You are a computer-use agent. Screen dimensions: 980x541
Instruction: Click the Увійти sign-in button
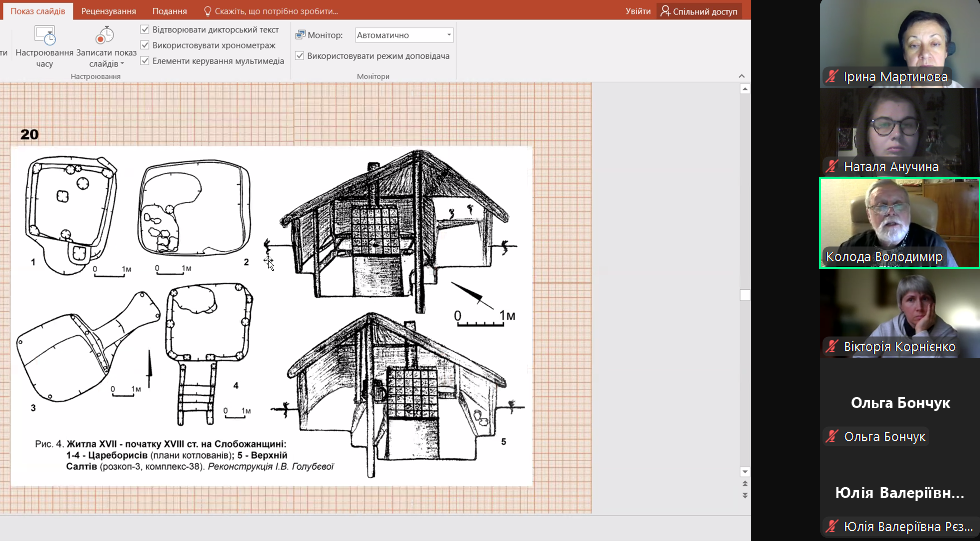[637, 11]
